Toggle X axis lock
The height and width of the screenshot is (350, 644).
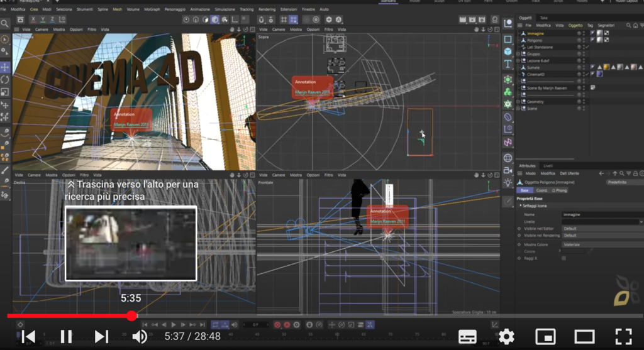tap(33, 19)
